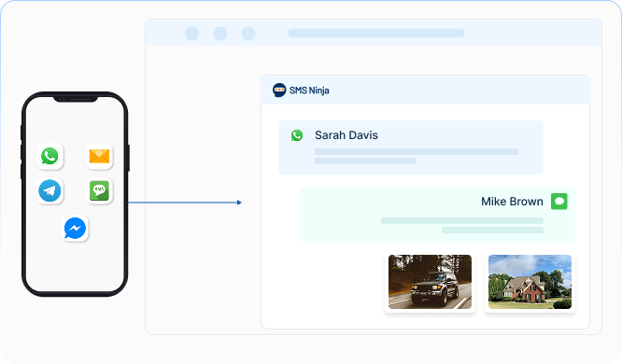622x364 pixels.
Task: Open the Facebook Messenger icon
Action: [75, 228]
